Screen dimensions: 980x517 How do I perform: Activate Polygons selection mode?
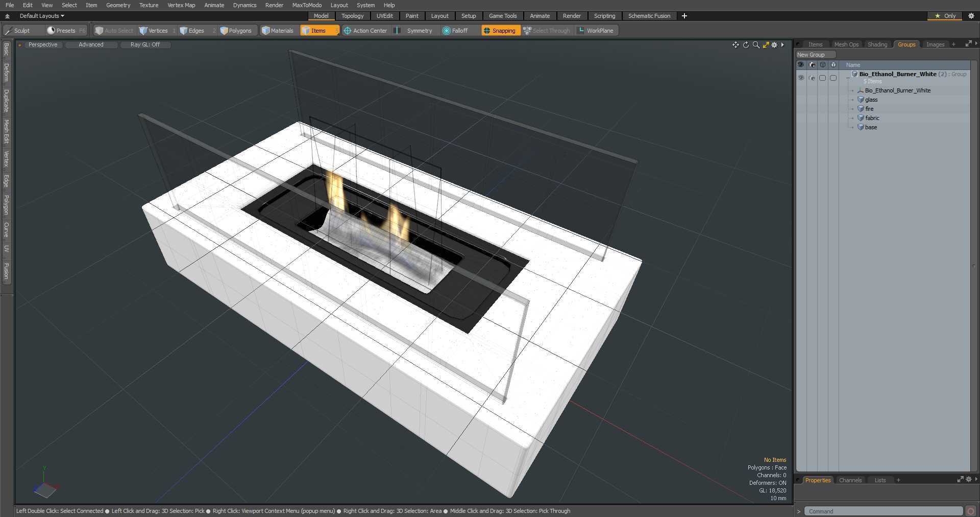point(236,31)
